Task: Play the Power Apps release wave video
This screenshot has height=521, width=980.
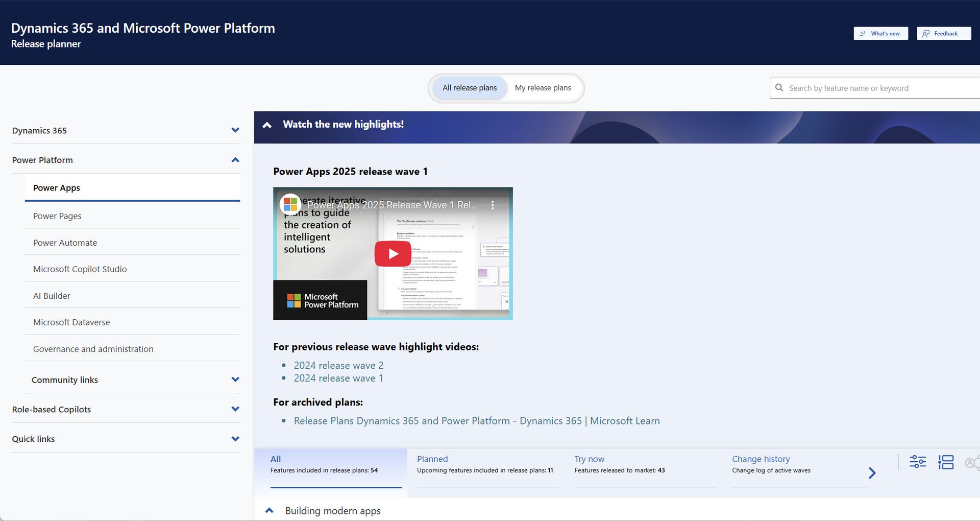Action: [x=393, y=254]
